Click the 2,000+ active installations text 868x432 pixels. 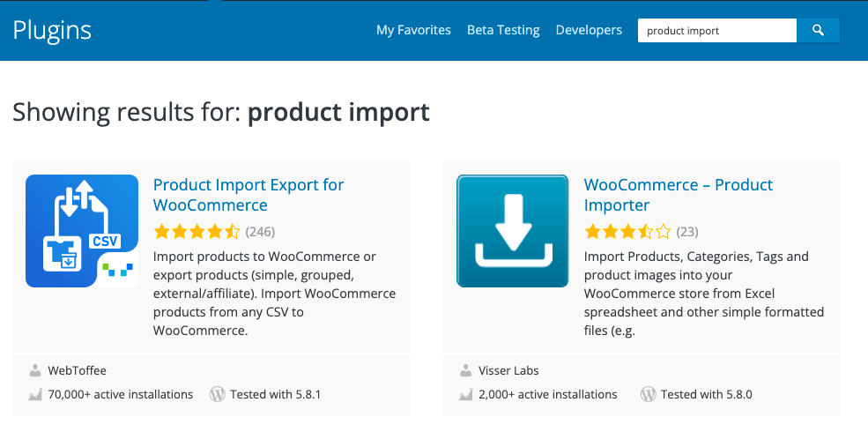pos(548,395)
